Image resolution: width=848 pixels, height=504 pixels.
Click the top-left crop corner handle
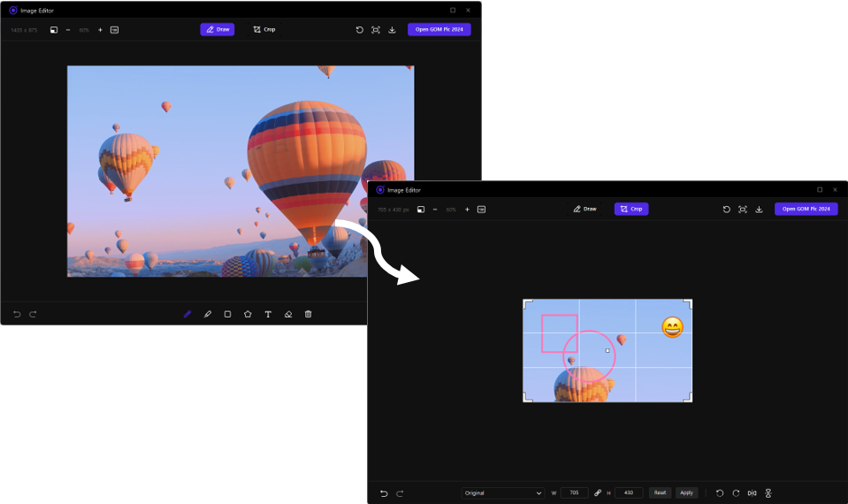click(x=527, y=303)
